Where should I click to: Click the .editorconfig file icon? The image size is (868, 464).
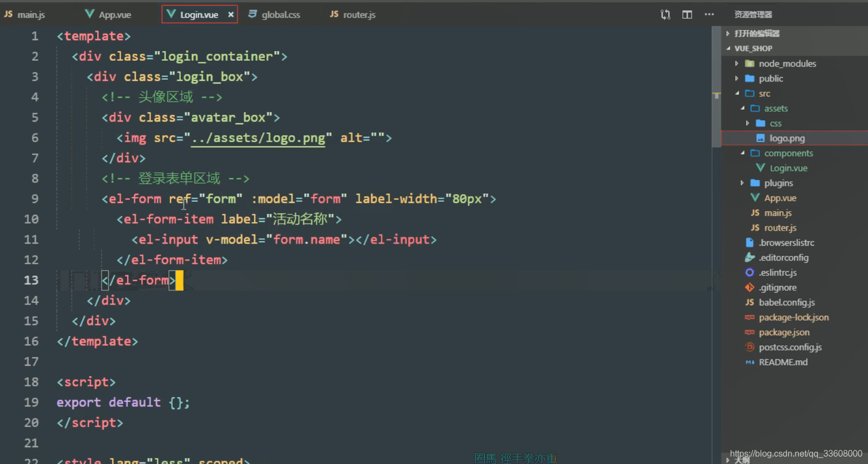click(750, 258)
